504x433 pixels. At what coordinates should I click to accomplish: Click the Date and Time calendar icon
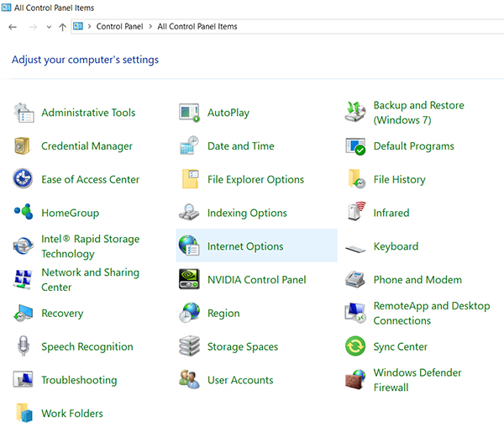[x=189, y=145]
